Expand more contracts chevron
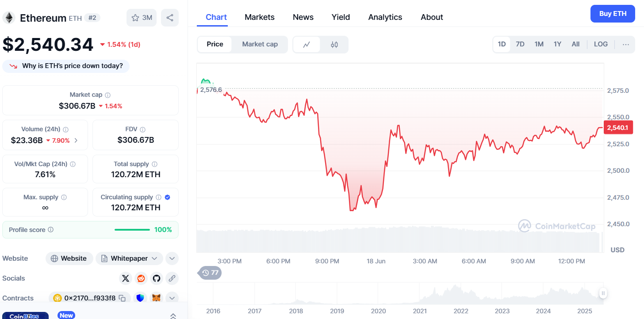Image resolution: width=644 pixels, height=319 pixels. pos(172,298)
